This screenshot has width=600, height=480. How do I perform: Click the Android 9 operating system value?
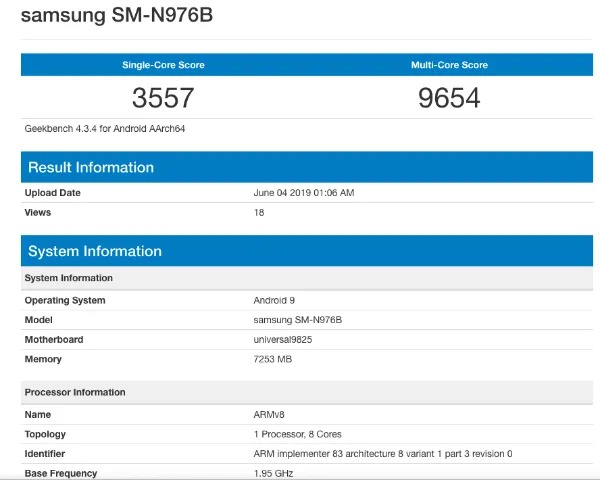(274, 300)
